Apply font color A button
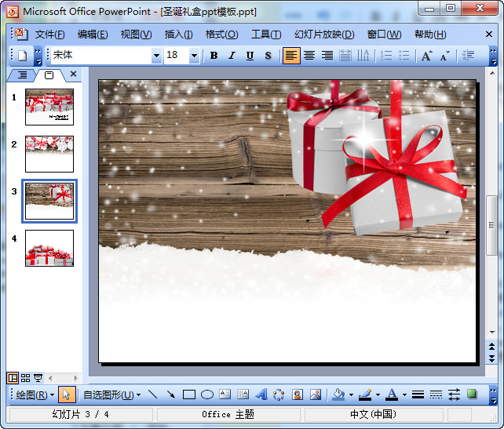504x429 pixels. 392,394
